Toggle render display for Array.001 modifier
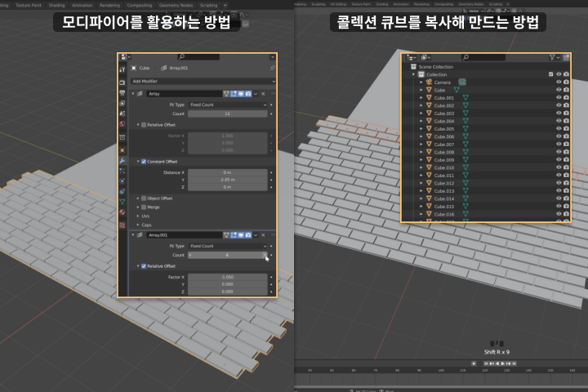 click(x=248, y=235)
